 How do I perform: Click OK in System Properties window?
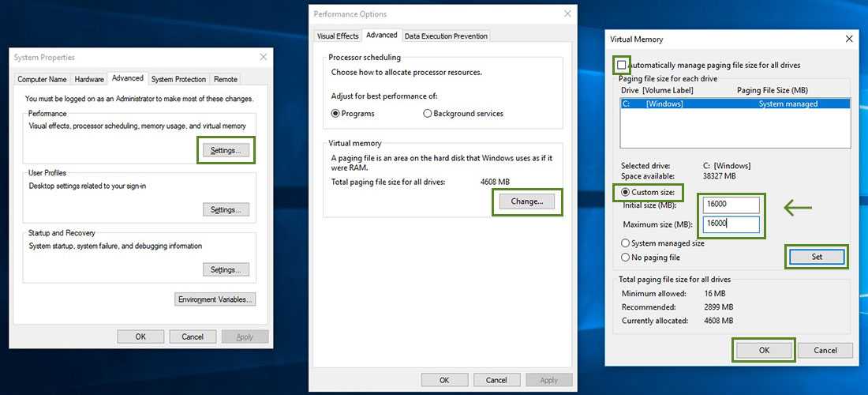coord(140,337)
